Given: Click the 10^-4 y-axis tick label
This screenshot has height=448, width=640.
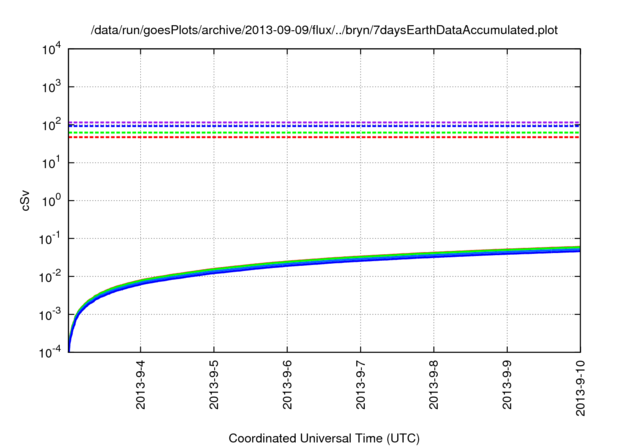Looking at the screenshot, I should 51,352.
